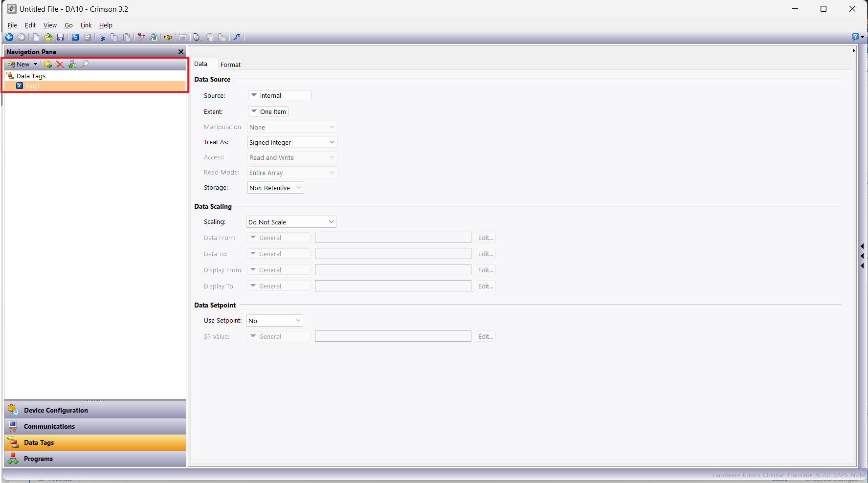
Task: Click the binoculars icon in toolbar
Action: pos(168,37)
